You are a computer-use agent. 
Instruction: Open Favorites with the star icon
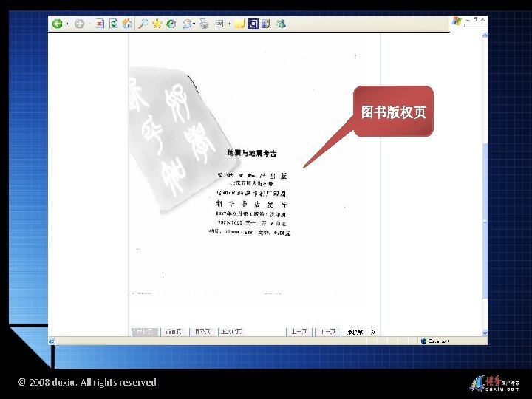[x=157, y=24]
